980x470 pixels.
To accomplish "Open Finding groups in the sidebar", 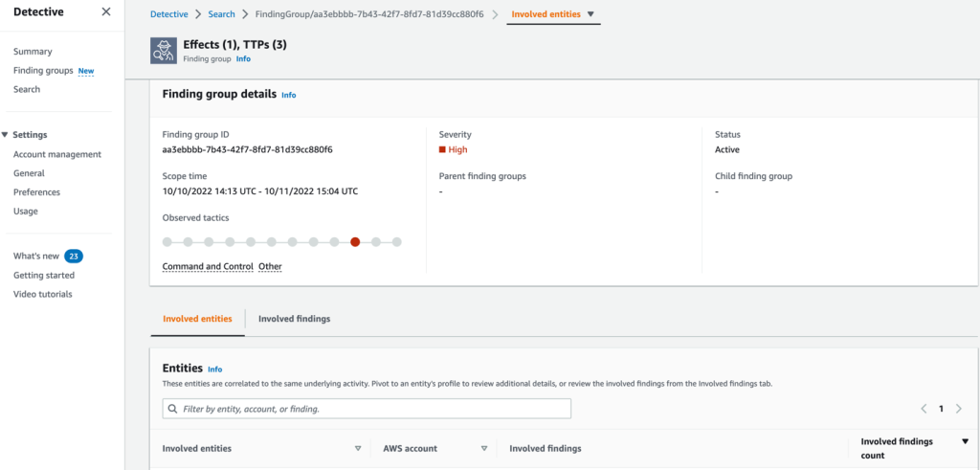I will (x=43, y=71).
